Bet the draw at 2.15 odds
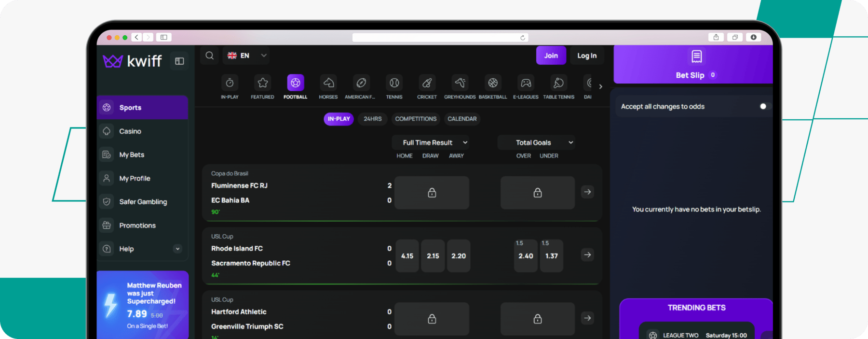The image size is (868, 339). pyautogui.click(x=433, y=256)
